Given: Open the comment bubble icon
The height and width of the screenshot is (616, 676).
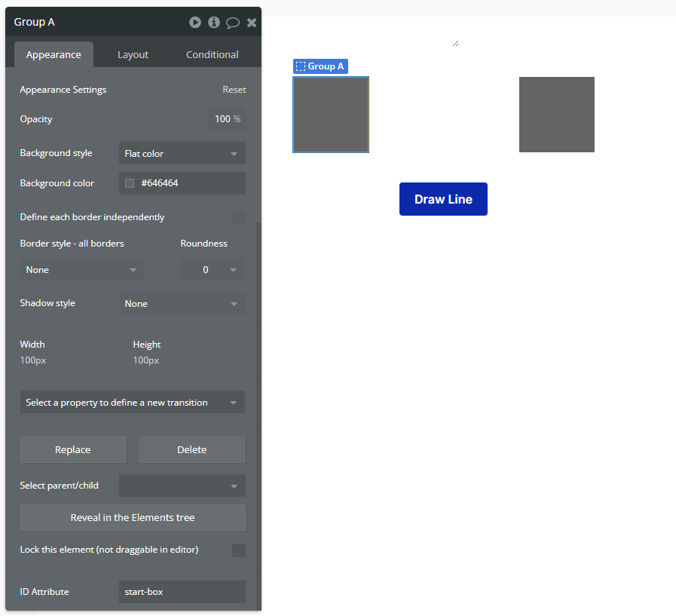Looking at the screenshot, I should tap(233, 23).
